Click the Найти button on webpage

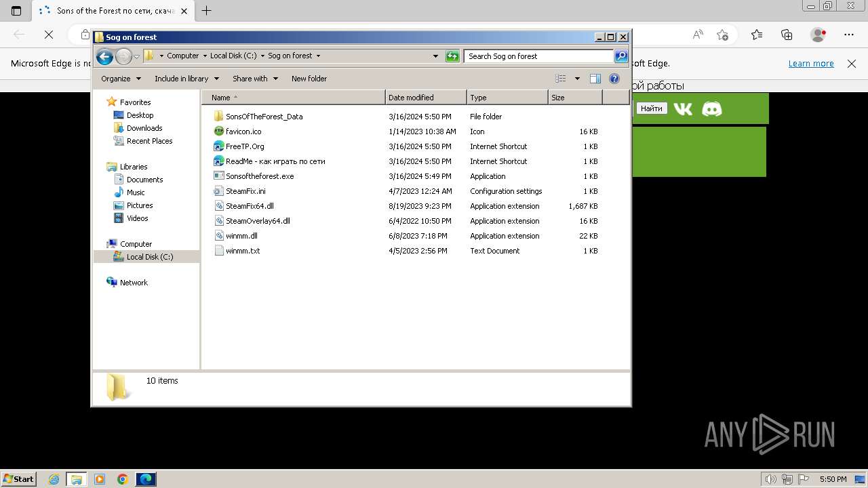(652, 108)
